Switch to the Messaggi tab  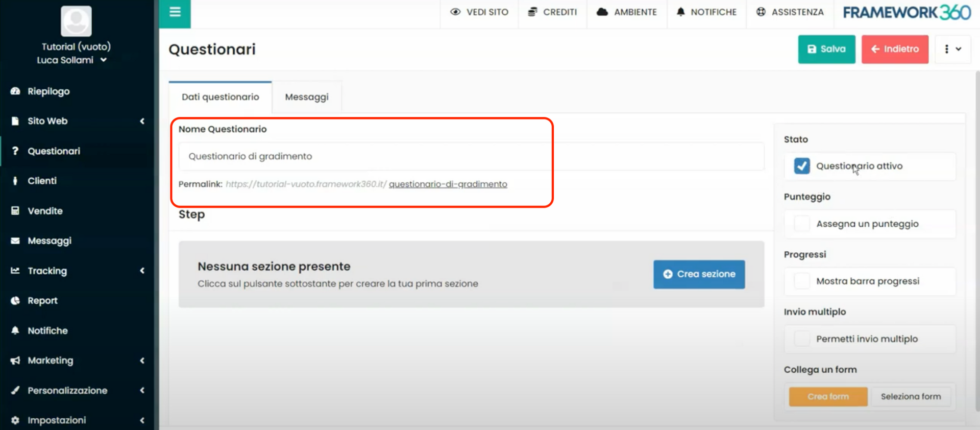click(306, 97)
